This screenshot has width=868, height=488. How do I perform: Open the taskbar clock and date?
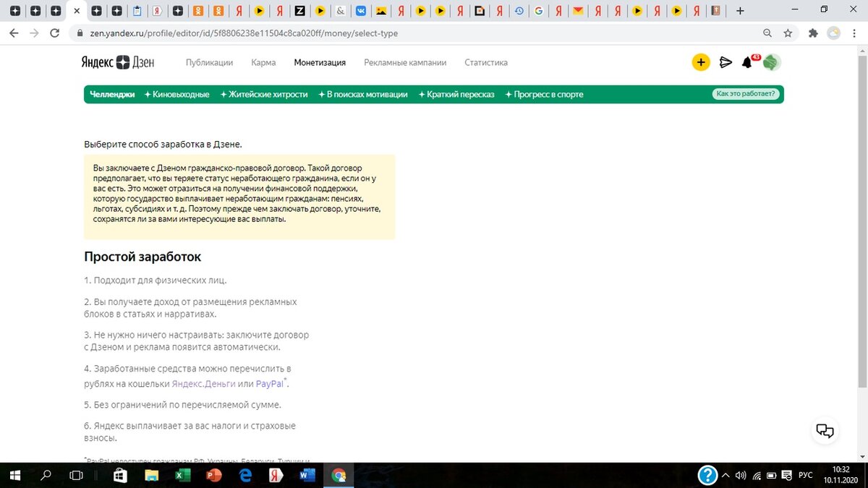(841, 475)
